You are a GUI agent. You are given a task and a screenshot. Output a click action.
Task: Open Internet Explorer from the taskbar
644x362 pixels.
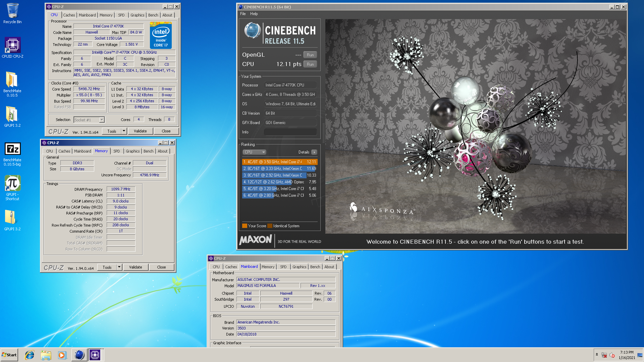click(x=30, y=355)
